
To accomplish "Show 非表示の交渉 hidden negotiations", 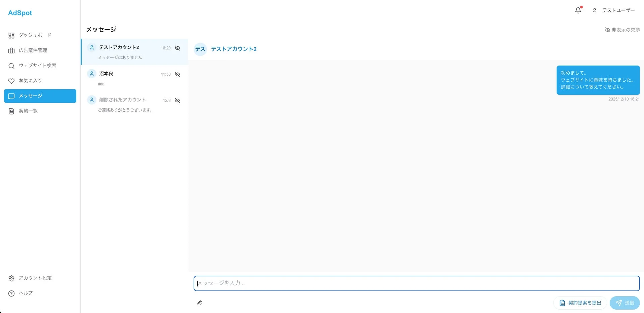I will [622, 30].
